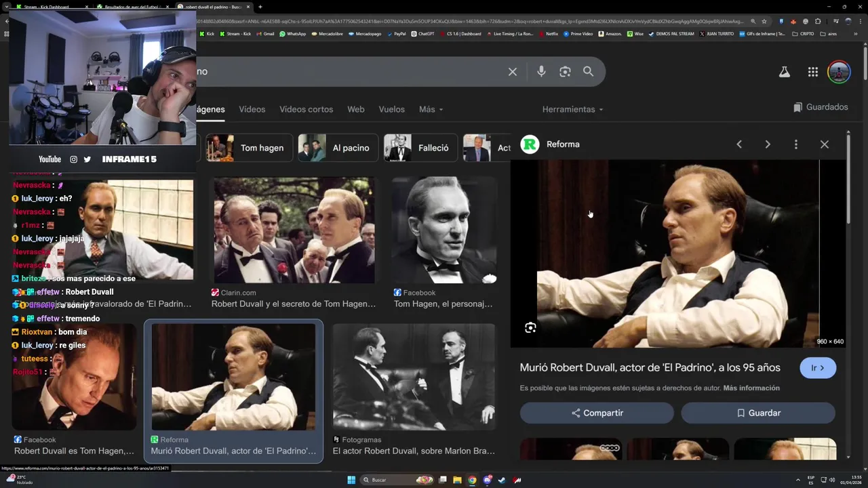Click the Compartir button
Viewport: 868px width, 488px height.
click(x=597, y=413)
